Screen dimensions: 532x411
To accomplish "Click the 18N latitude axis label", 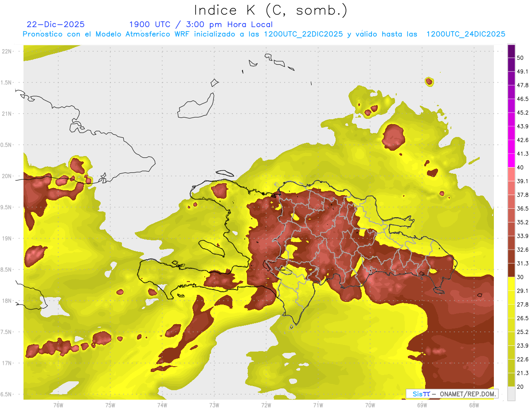I will [x=7, y=301].
